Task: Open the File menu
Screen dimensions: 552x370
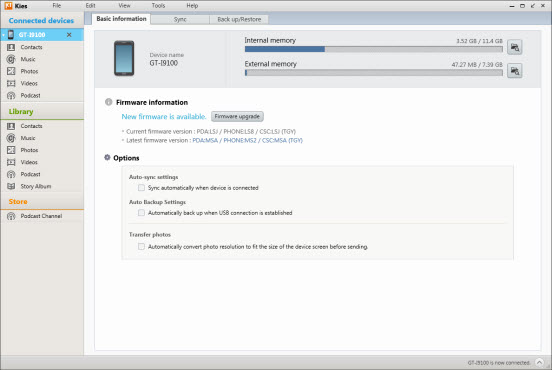Action: (x=57, y=6)
